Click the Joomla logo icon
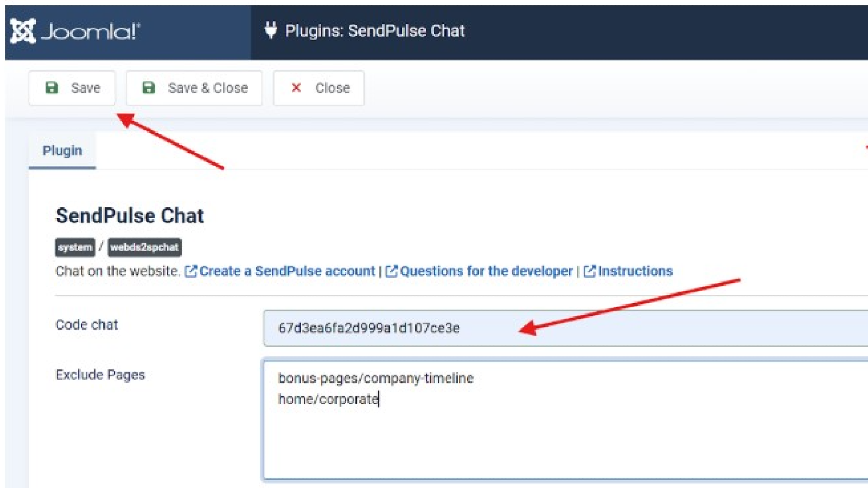Viewport: 868px width, 488px height. 23,31
